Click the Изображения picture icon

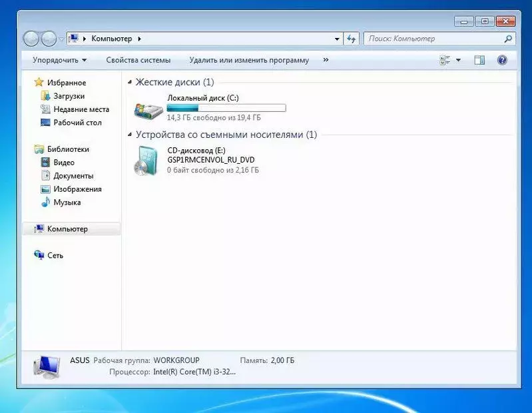point(45,189)
